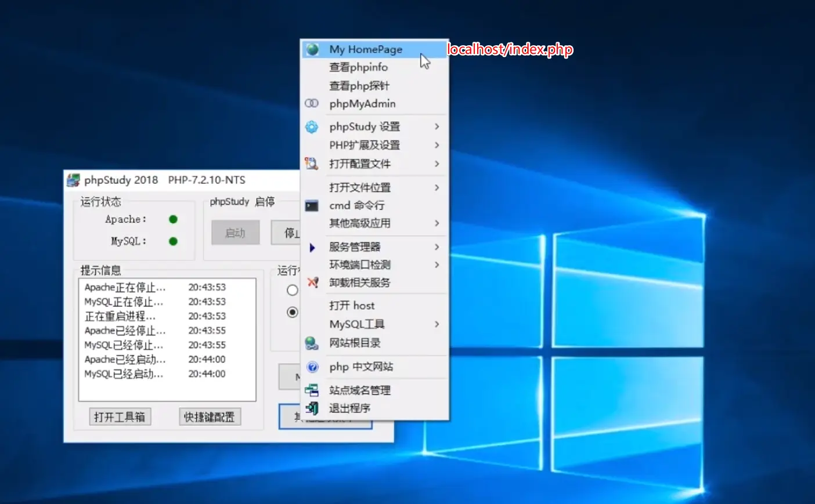The width and height of the screenshot is (815, 504).
Task: Click the MySQL已经启动 log entry
Action: tap(155, 374)
